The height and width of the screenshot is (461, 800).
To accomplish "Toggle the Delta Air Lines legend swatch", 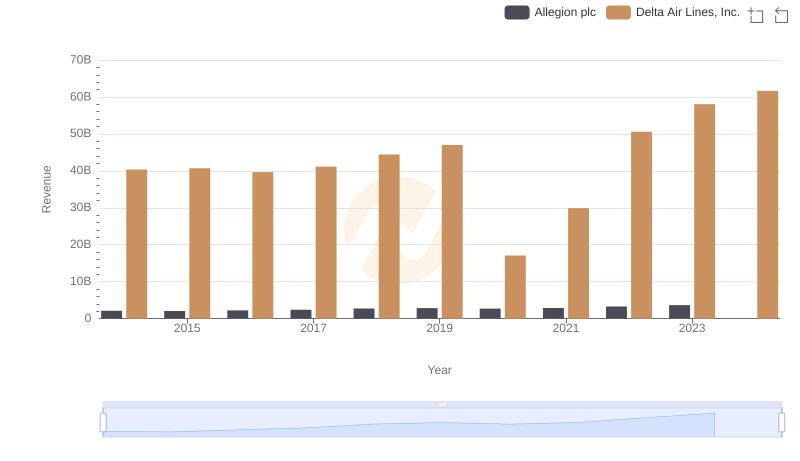I will coord(619,13).
